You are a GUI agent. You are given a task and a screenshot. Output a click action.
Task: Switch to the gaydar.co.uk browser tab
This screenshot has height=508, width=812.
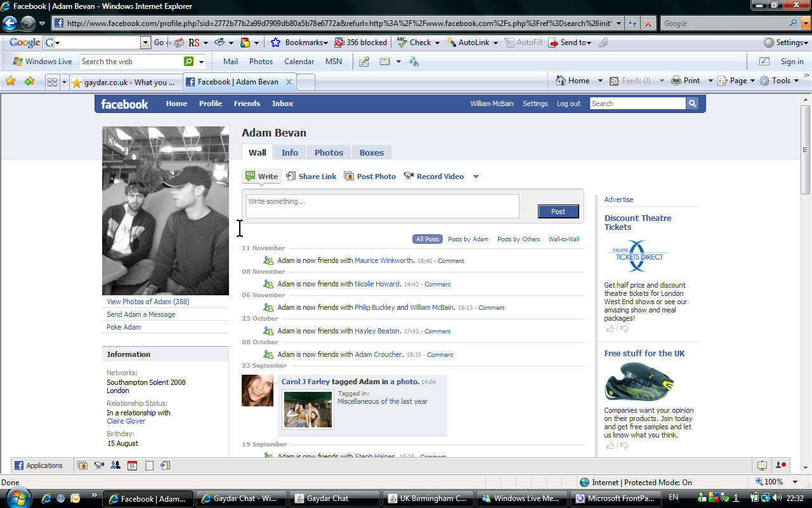[126, 82]
